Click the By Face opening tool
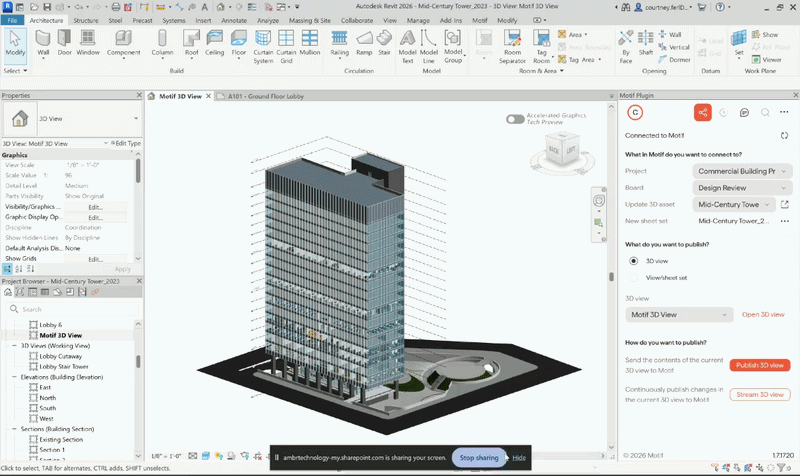Viewport: 800px width, 476px height. tap(626, 46)
